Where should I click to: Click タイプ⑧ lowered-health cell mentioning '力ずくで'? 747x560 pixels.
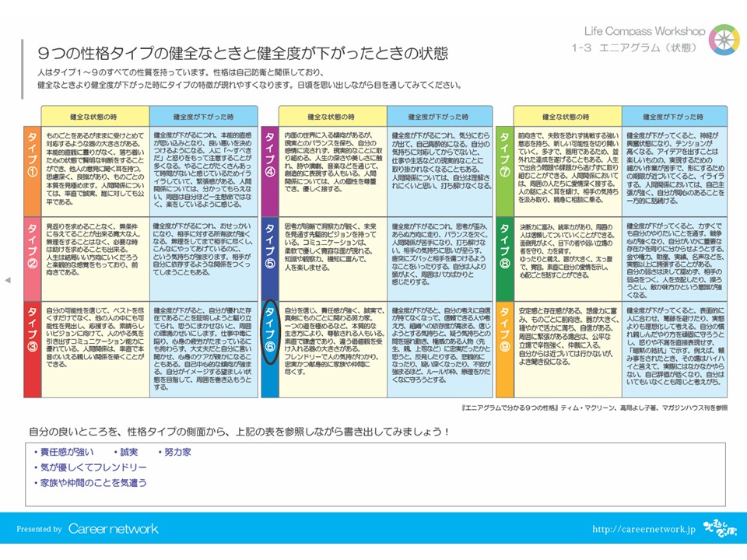pos(675,258)
